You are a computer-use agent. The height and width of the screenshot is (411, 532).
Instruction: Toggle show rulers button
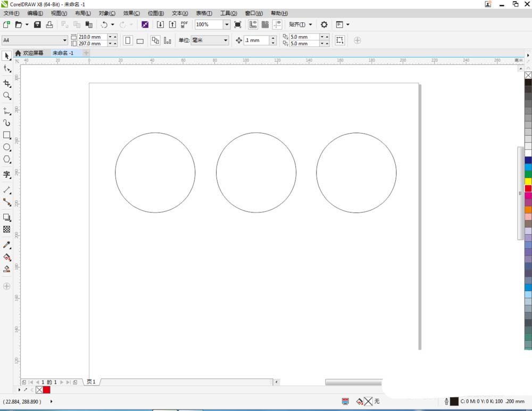[x=253, y=24]
